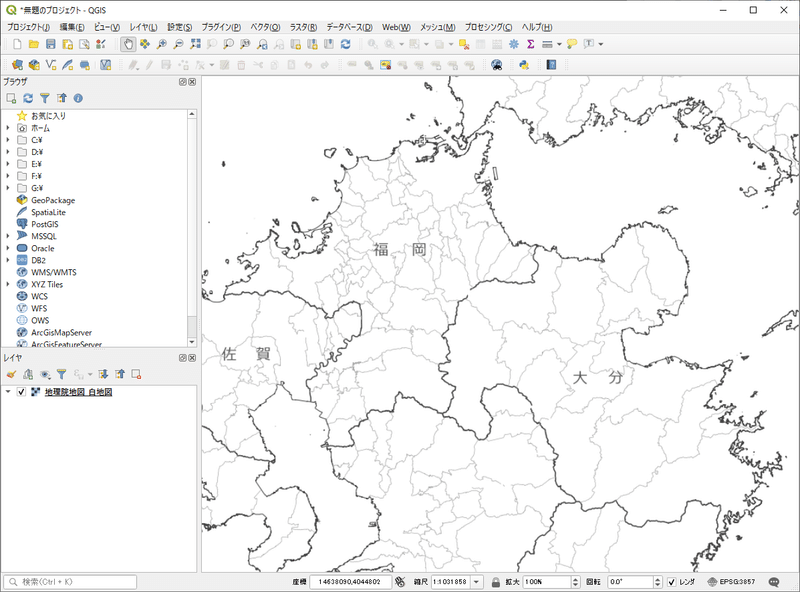This screenshot has height=592, width=800.
Task: Click Remove Layer icon in Layers panel
Action: pos(136,375)
